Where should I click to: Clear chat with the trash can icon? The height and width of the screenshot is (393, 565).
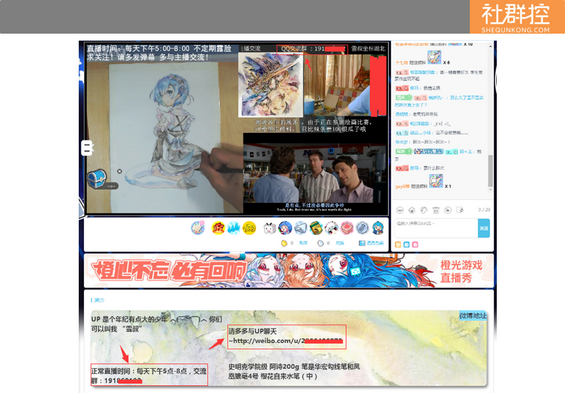coord(436,210)
